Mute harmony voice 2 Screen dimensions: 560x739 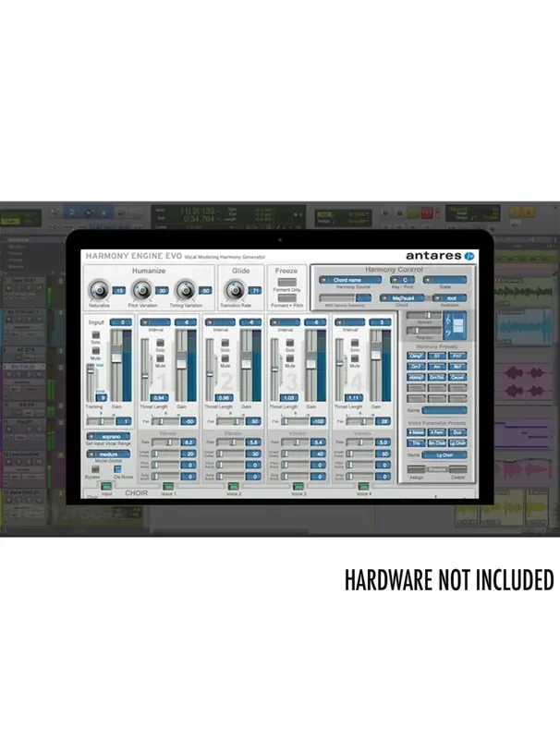coord(225,359)
